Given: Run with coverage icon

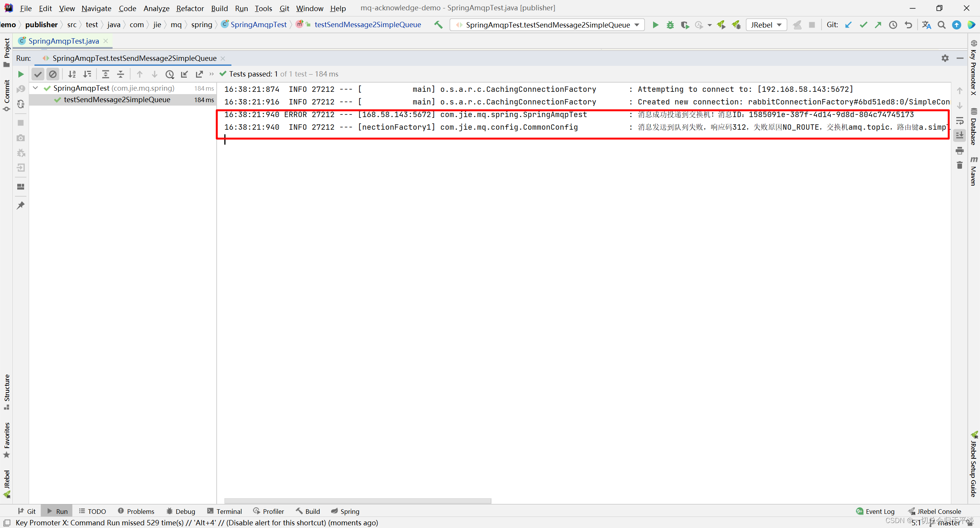Looking at the screenshot, I should 685,25.
